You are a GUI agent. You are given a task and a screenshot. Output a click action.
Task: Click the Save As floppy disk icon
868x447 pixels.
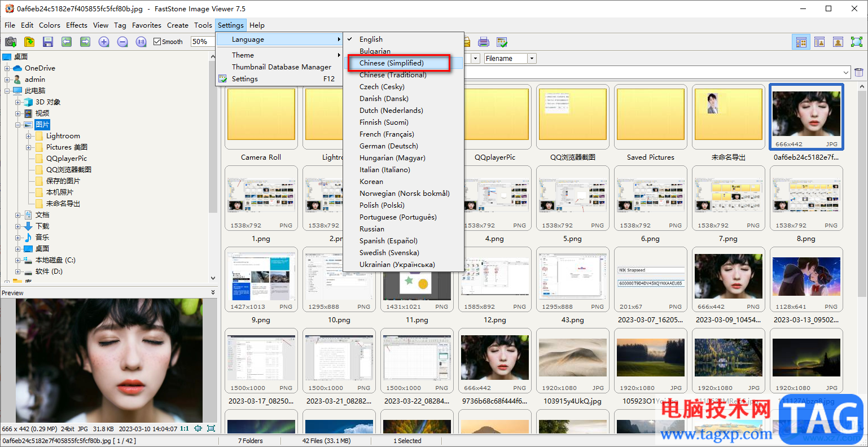pyautogui.click(x=48, y=42)
